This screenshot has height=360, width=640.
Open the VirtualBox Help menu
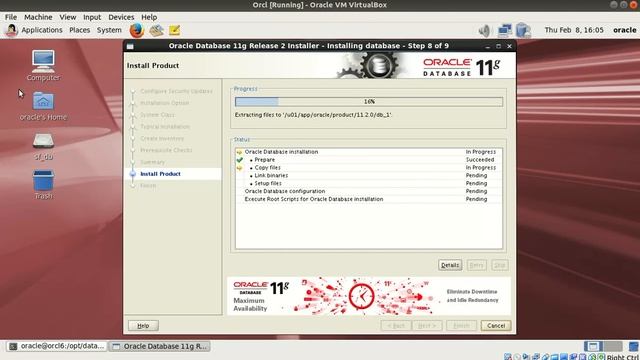[x=149, y=17]
